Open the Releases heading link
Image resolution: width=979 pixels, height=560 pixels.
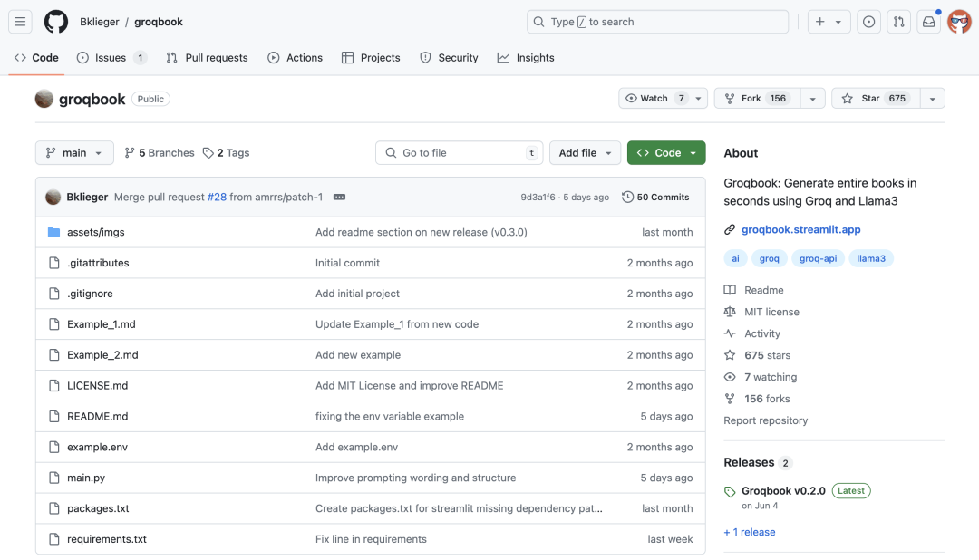(758, 463)
